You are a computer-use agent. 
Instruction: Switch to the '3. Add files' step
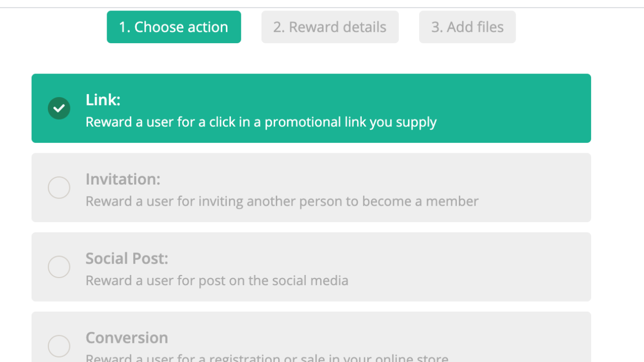point(467,27)
